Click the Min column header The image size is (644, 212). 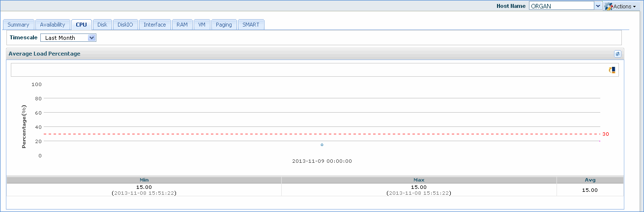[144, 180]
